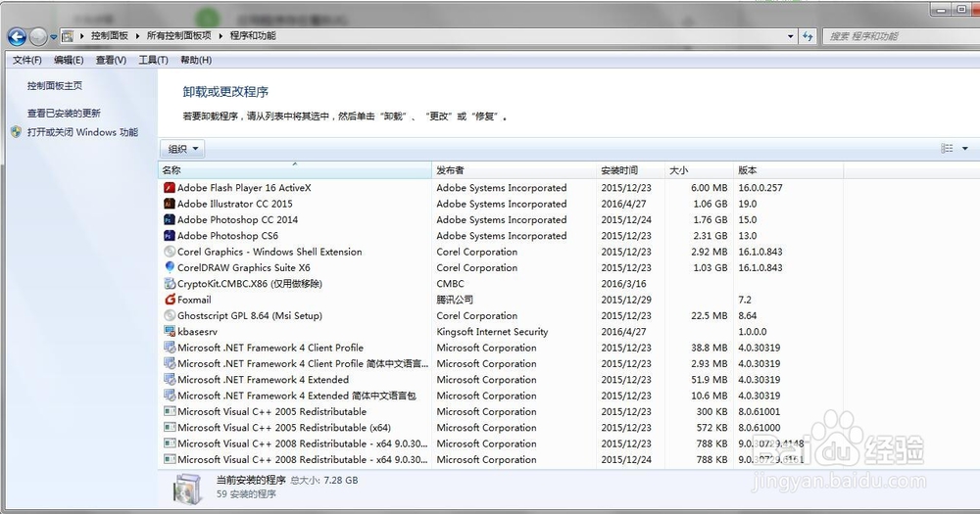The width and height of the screenshot is (980, 514).
Task: Click the CryptoKit.CMBC.X86 icon
Action: point(170,284)
